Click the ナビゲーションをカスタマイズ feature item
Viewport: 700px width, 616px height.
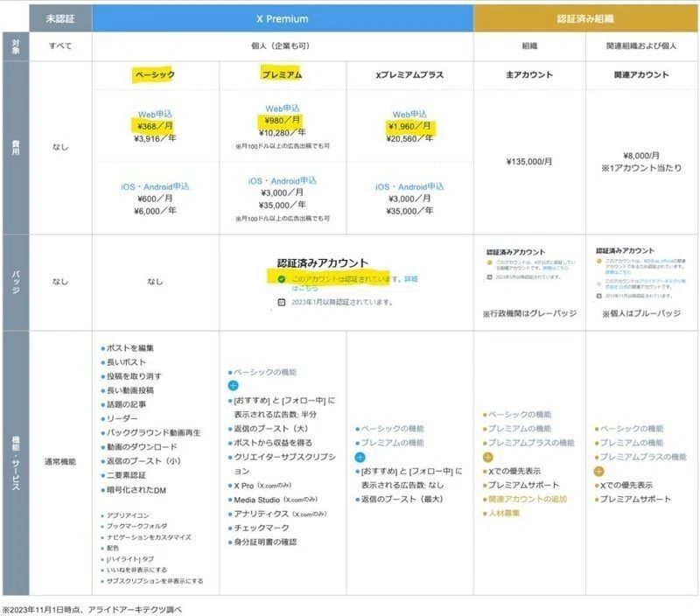tap(149, 537)
